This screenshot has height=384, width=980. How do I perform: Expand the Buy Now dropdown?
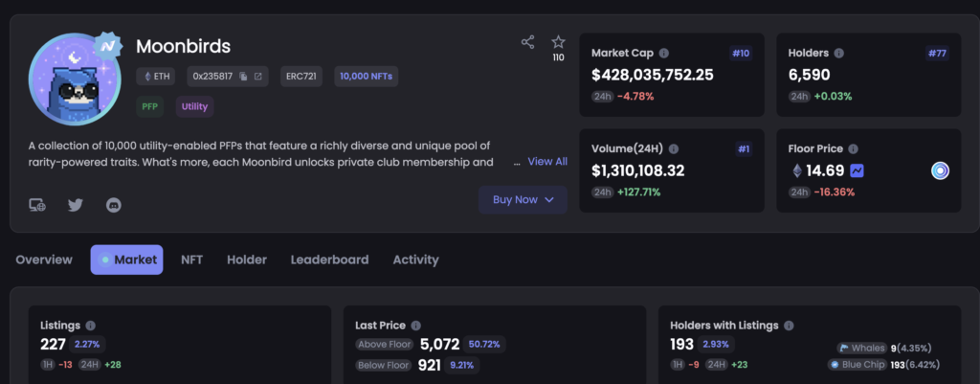point(523,199)
